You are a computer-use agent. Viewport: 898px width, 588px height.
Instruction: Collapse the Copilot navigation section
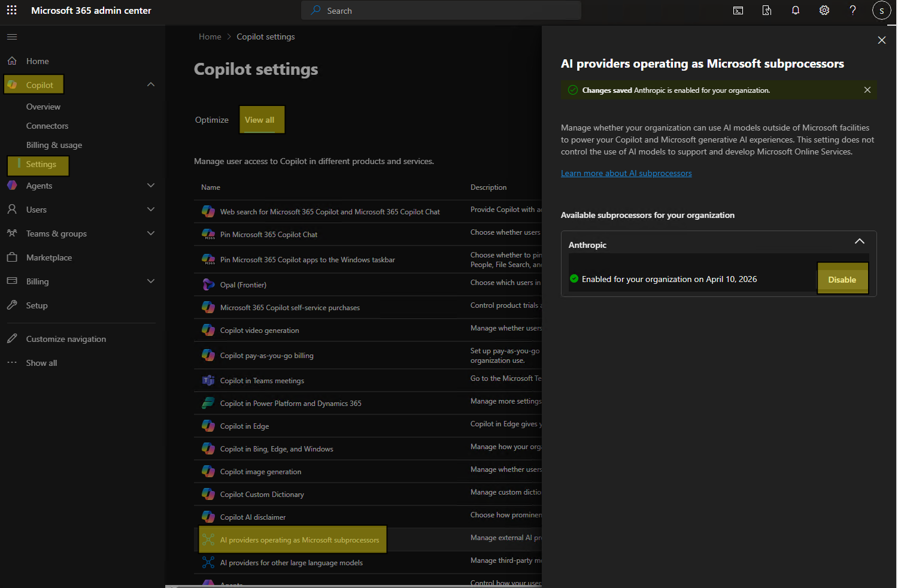(151, 84)
